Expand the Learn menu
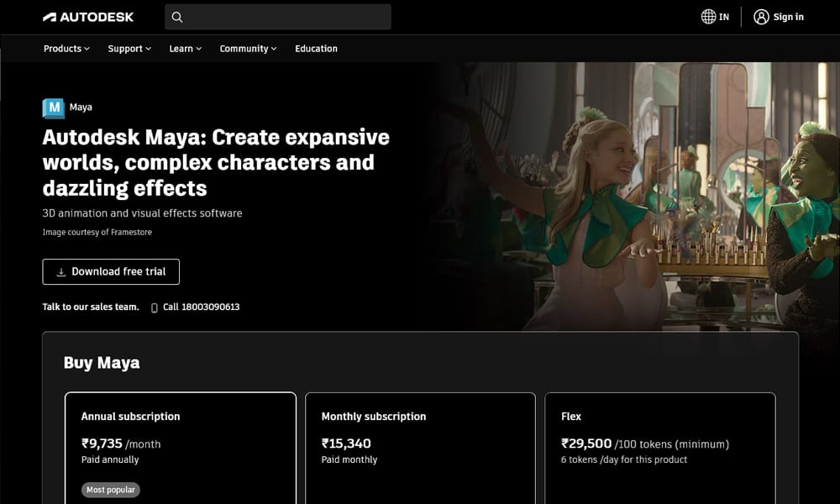Viewport: 840px width, 504px height. tap(185, 49)
